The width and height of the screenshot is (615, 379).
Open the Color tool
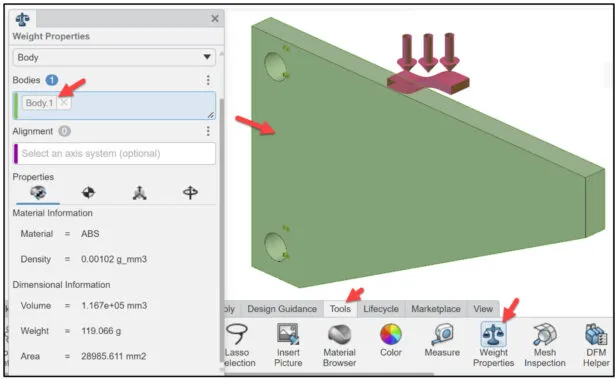click(x=391, y=340)
